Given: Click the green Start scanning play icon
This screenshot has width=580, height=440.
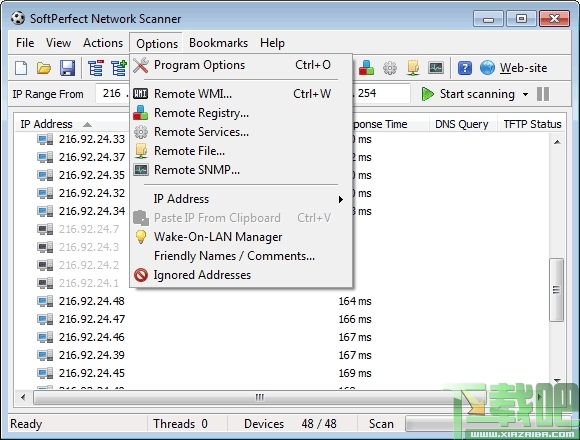Looking at the screenshot, I should point(428,94).
